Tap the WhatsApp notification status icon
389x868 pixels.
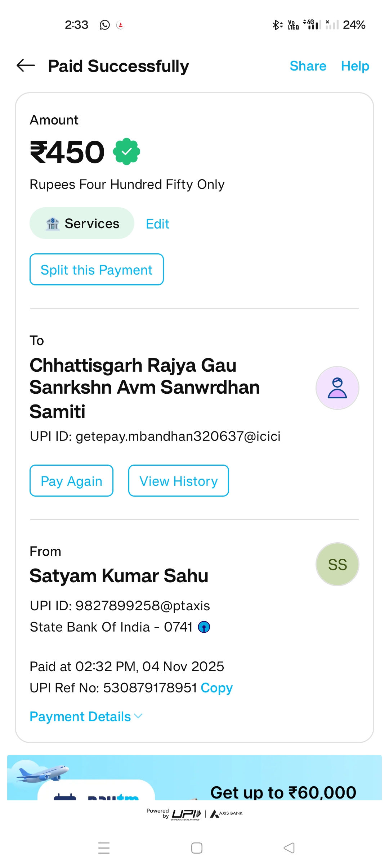(x=105, y=25)
